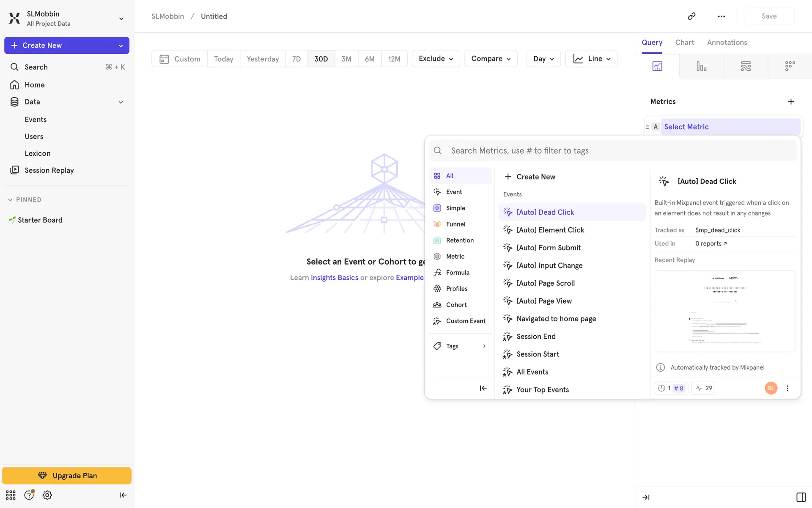Expand the Tags submenu
Image resolution: width=812 pixels, height=508 pixels.
[x=460, y=346]
